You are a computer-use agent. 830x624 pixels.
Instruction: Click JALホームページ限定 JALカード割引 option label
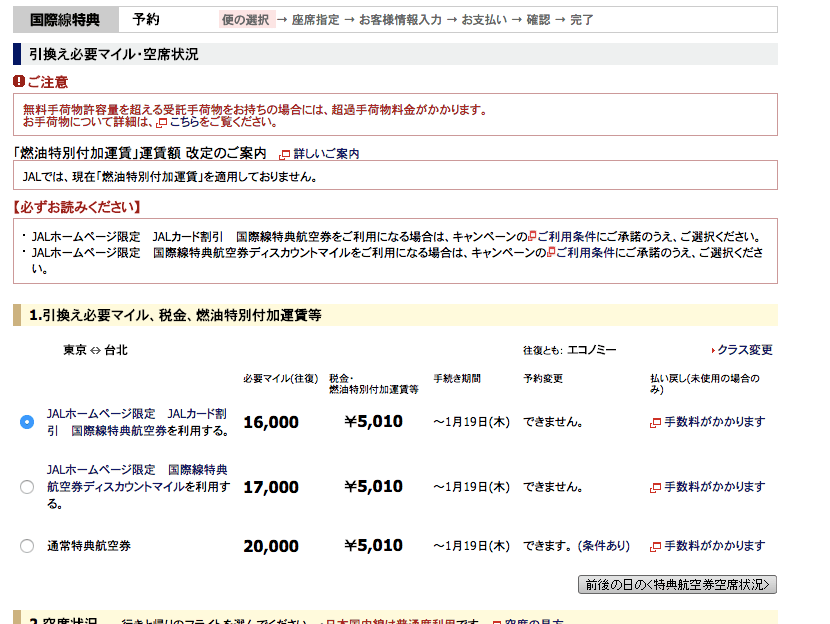(x=138, y=422)
